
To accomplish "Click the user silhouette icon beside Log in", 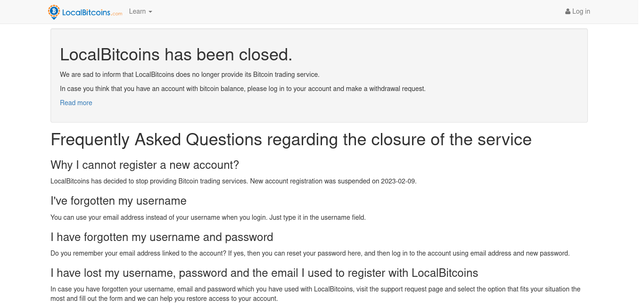I will pos(568,12).
